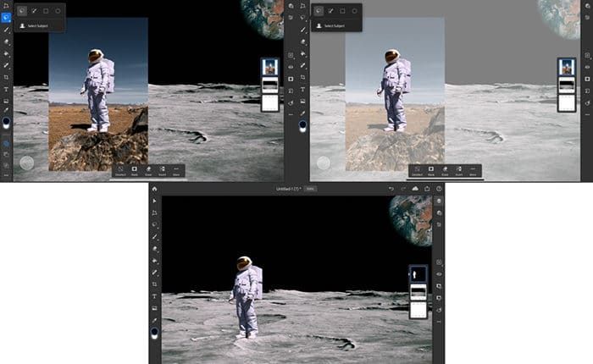Open the zoom percentage box beside Untitled-1 title
The width and height of the screenshot is (593, 364).
tap(311, 189)
